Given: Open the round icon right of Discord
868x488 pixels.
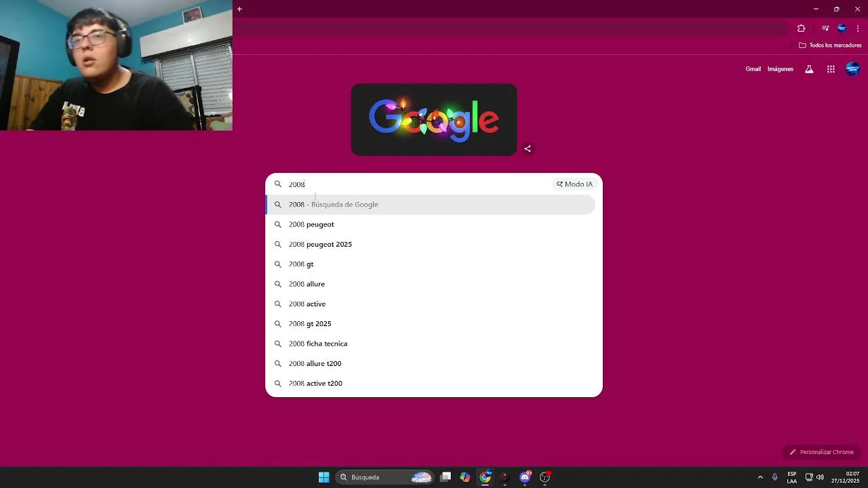Looking at the screenshot, I should coord(545,477).
